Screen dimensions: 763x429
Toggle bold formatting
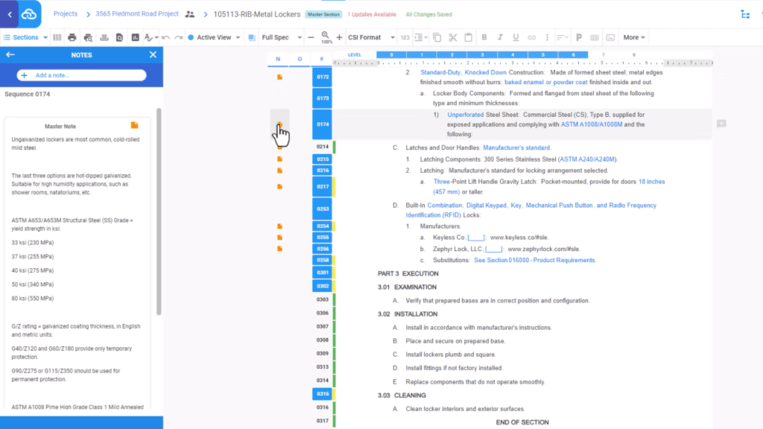[x=484, y=37]
